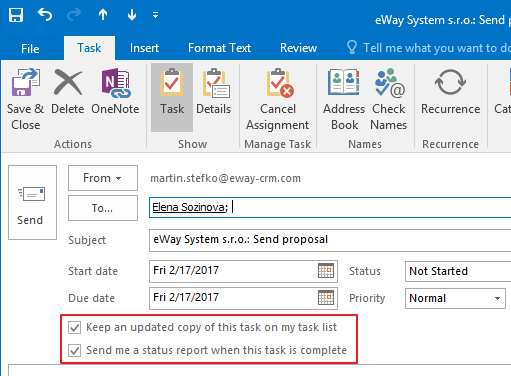Open the Address Book
Viewport: 511px width, 376px height.
click(x=344, y=99)
